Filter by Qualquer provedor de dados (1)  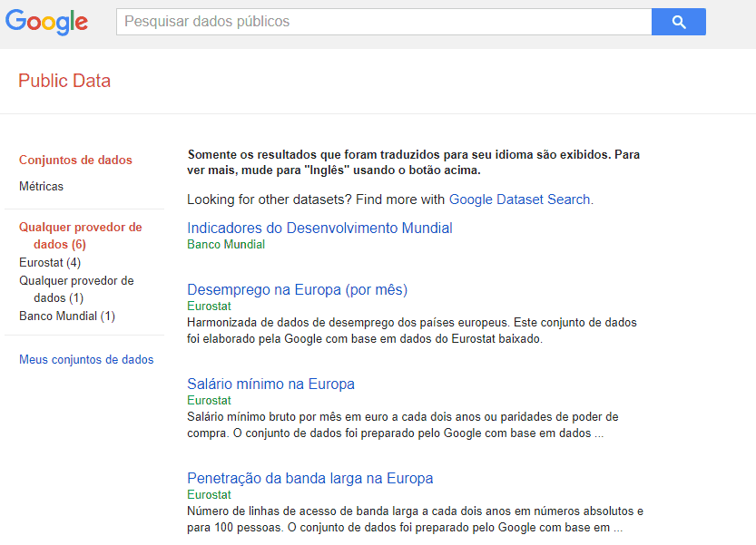76,289
